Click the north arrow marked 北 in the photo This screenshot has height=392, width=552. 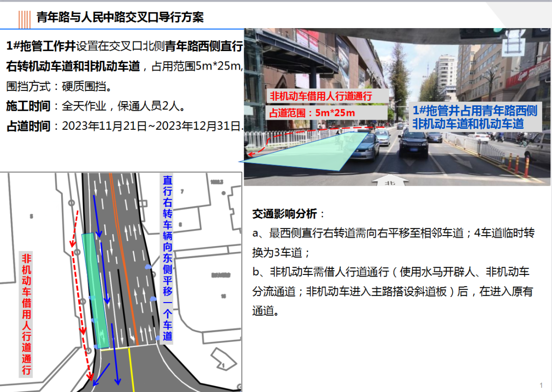pyautogui.click(x=390, y=180)
